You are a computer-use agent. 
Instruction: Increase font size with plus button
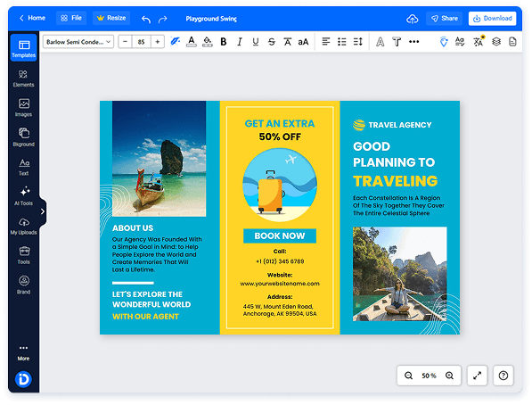158,42
